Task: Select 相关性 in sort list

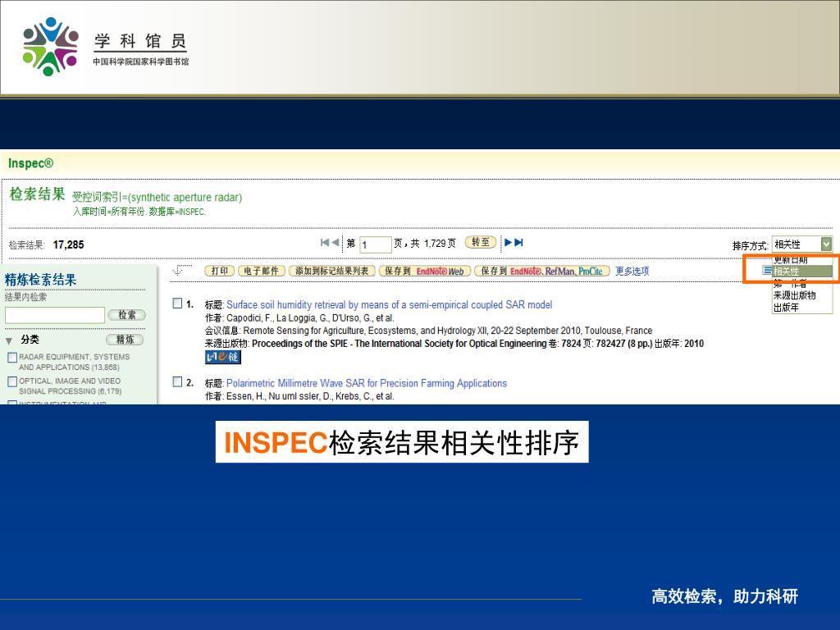Action: click(802, 272)
